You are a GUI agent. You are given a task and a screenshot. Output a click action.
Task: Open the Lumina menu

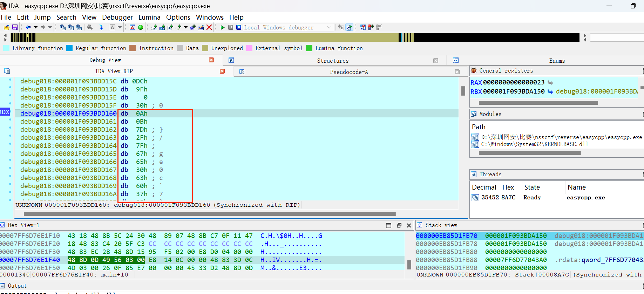coord(149,17)
